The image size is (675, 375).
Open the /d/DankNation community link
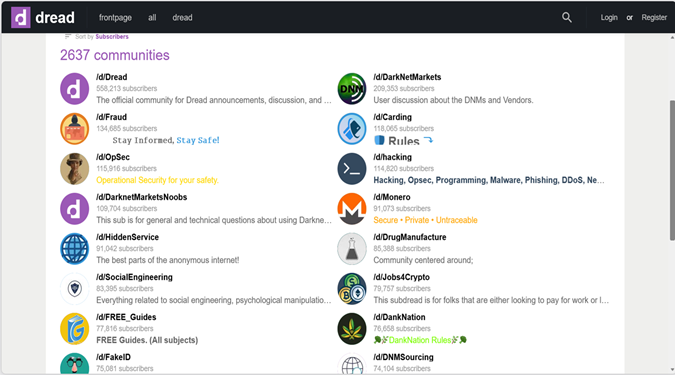tap(399, 317)
